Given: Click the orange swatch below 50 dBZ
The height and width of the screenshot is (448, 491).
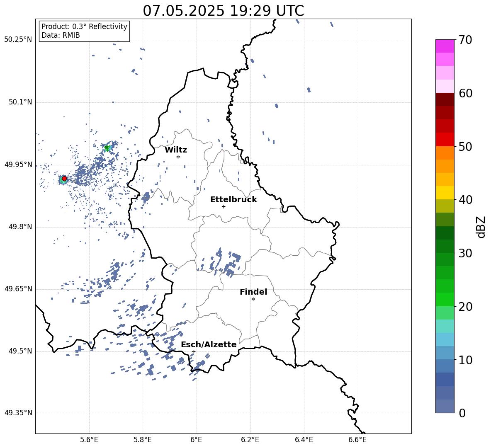Looking at the screenshot, I should (x=445, y=153).
